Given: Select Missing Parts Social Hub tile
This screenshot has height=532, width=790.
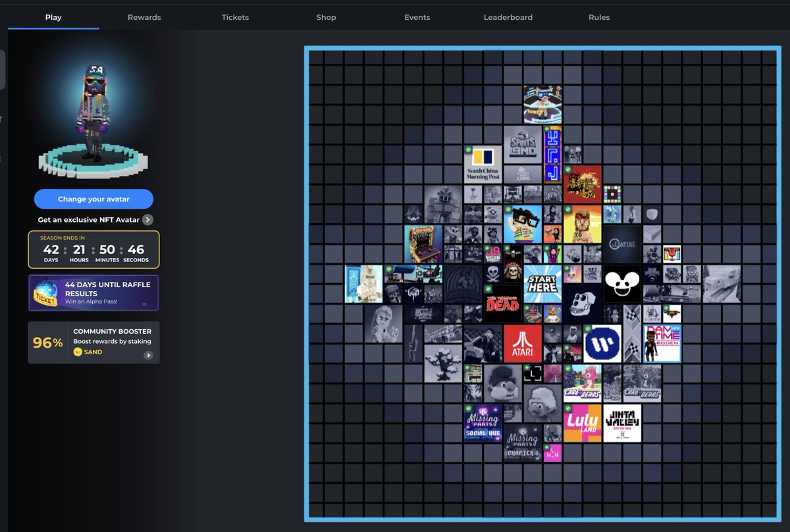Looking at the screenshot, I should [x=483, y=423].
